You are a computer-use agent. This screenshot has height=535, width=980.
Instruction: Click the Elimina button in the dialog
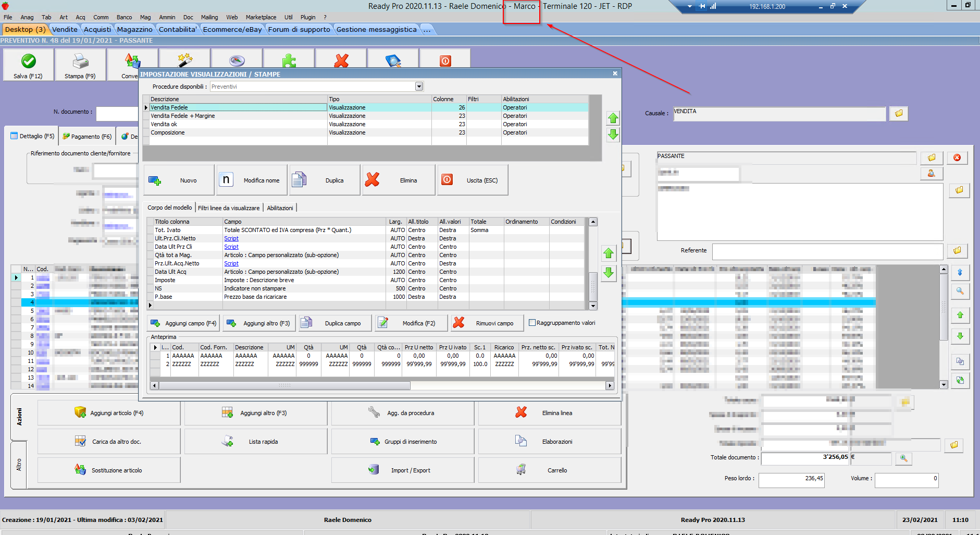pyautogui.click(x=399, y=180)
